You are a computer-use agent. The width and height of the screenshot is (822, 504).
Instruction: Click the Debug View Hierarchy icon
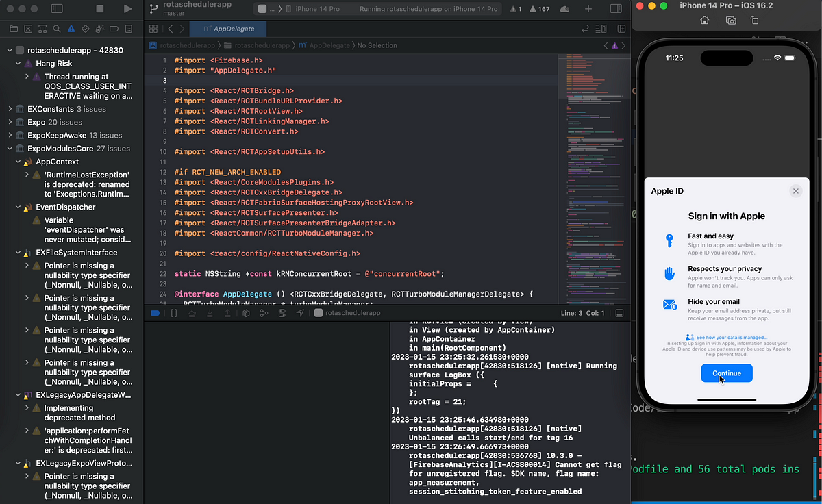[x=246, y=313]
